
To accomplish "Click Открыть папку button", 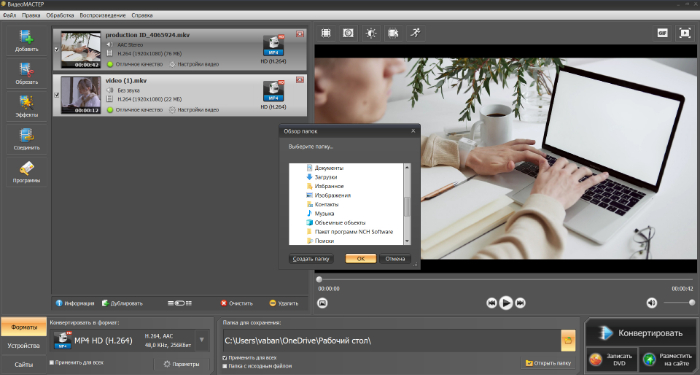I will click(548, 363).
